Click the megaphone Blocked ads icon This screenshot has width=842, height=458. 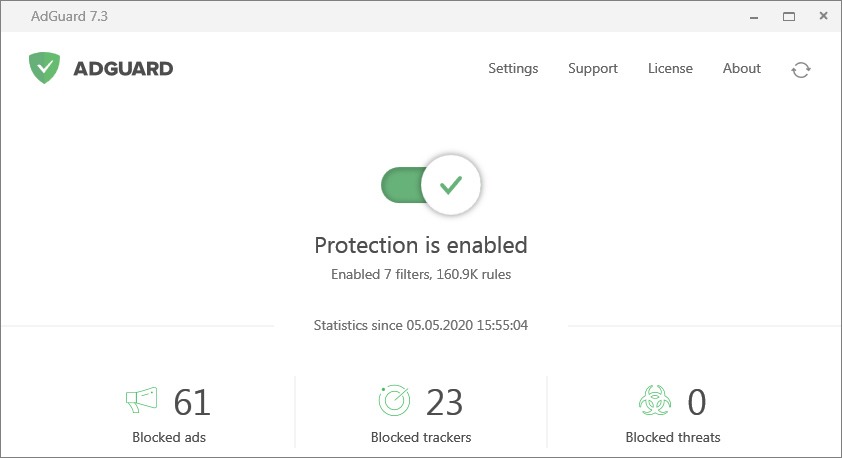[142, 400]
